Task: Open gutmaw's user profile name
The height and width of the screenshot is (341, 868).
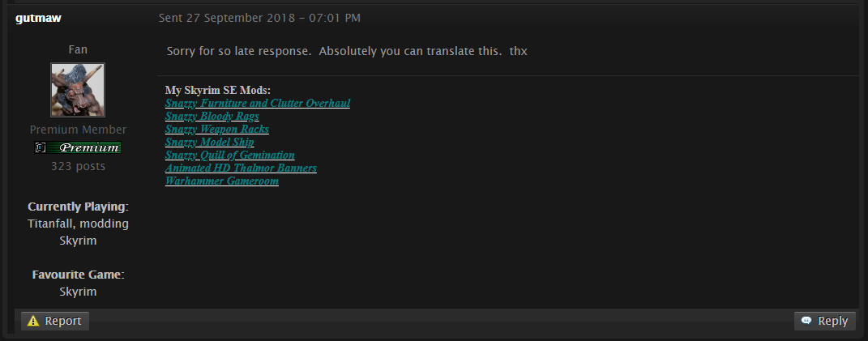Action: pos(38,19)
